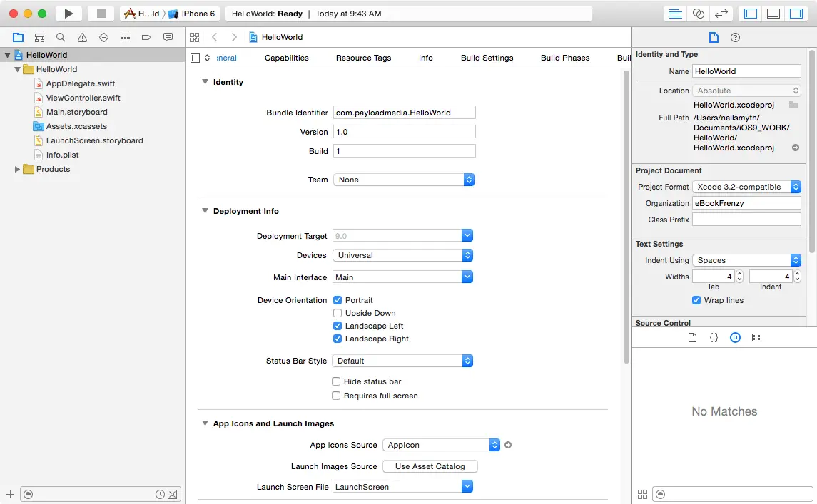Disable Wrap lines in Text Settings
This screenshot has width=817, height=504.
[696, 299]
